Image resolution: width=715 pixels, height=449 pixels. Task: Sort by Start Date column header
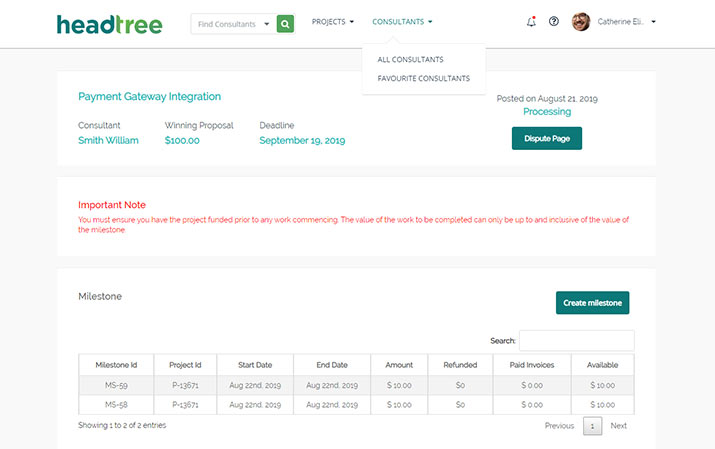(x=255, y=365)
